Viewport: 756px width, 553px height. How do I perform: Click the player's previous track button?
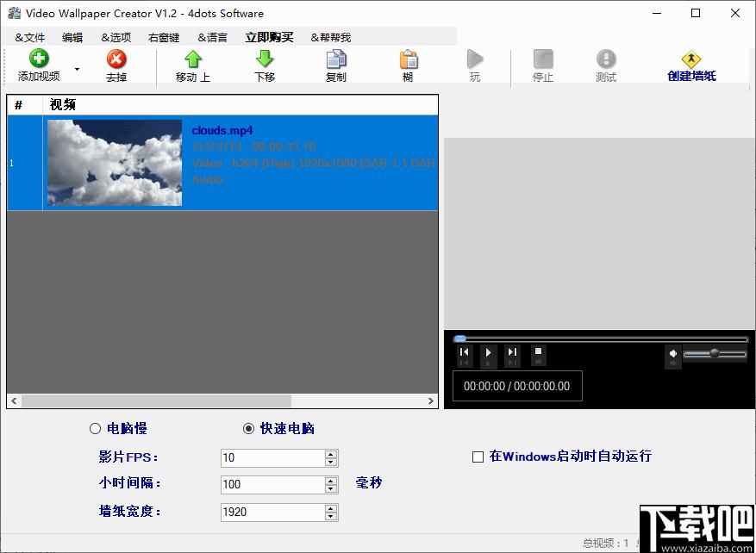click(465, 352)
